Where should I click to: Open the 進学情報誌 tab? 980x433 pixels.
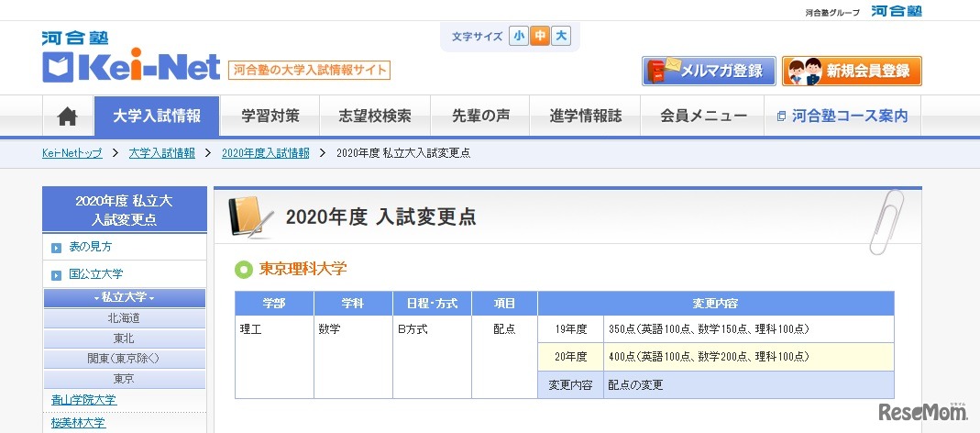click(x=586, y=117)
